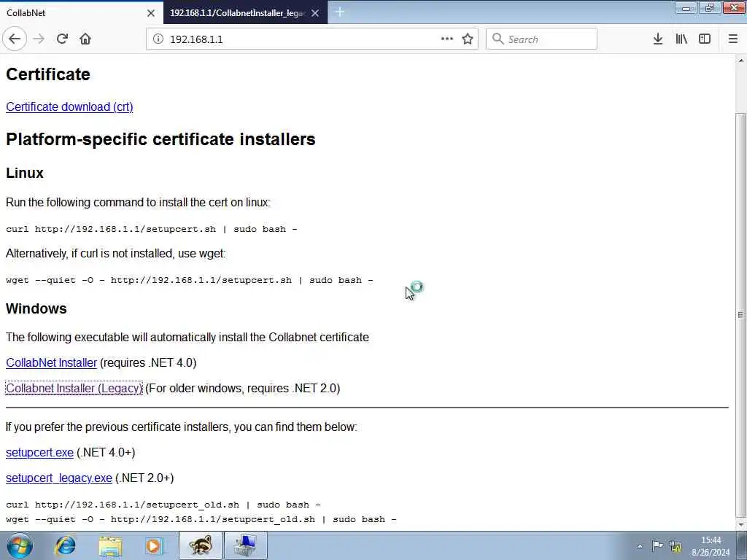This screenshot has height=560, width=747.
Task: Click the Linux heading
Action: (x=25, y=173)
